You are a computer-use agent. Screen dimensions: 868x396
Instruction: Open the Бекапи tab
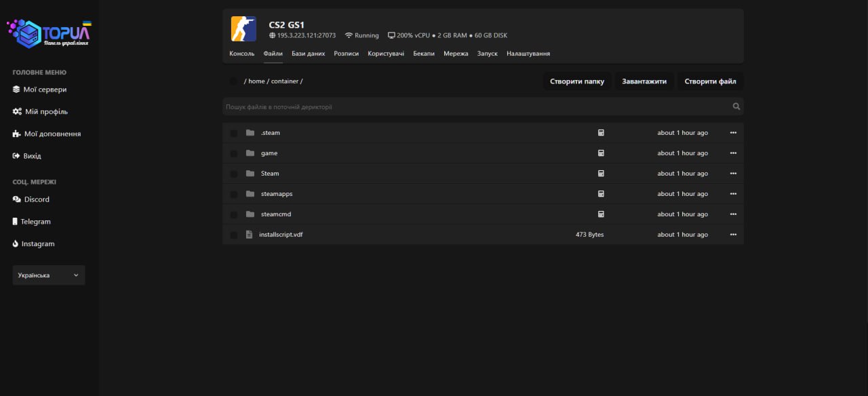tap(424, 54)
